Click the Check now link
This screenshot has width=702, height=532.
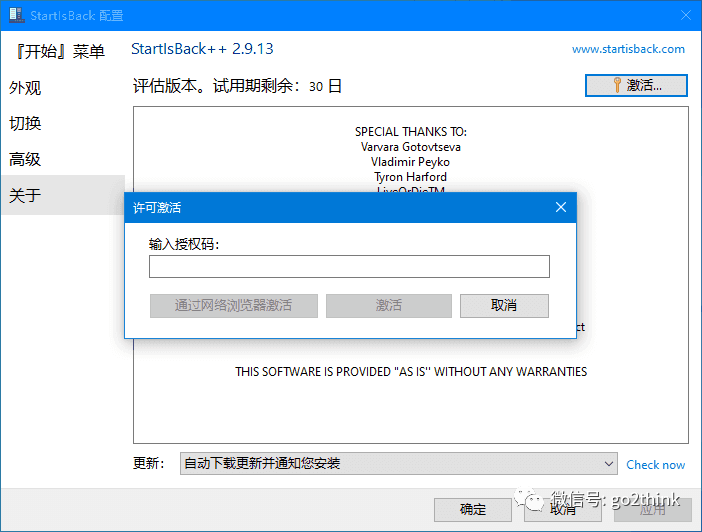655,465
